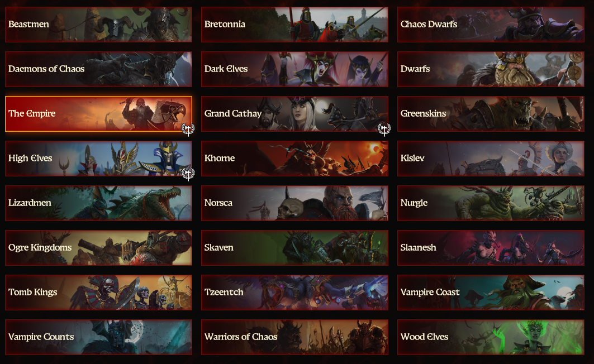Select the Khorne faction
This screenshot has width=594, height=364.
[x=294, y=159]
